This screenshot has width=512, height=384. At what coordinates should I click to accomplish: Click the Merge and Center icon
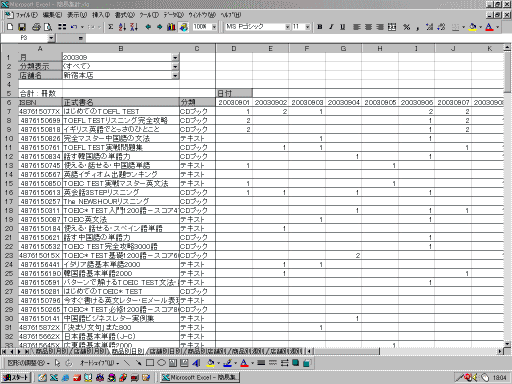[392, 27]
